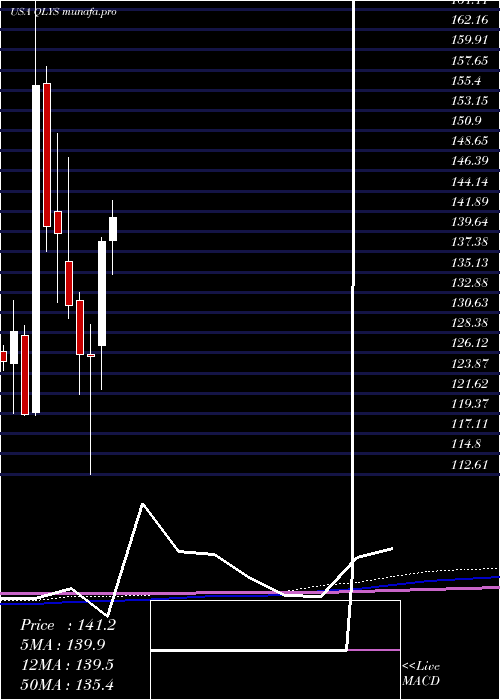Click the <<Live MACD label
500x700 pixels.
[421, 673]
